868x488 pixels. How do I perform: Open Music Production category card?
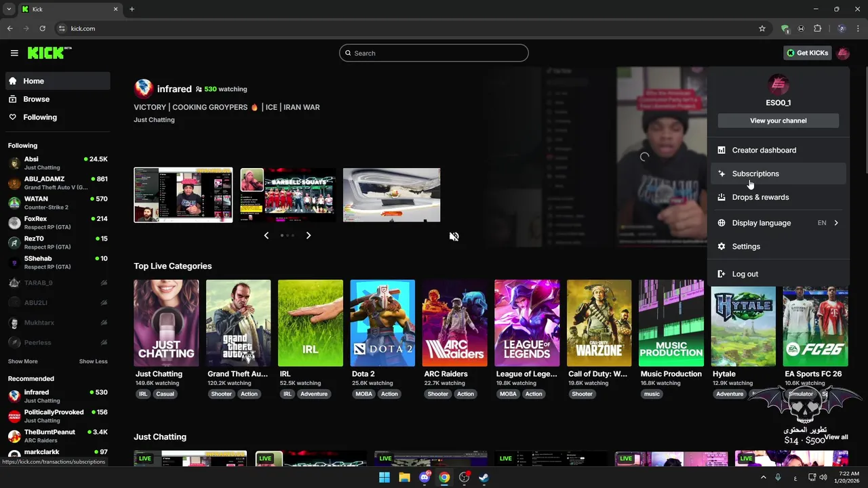coord(671,323)
